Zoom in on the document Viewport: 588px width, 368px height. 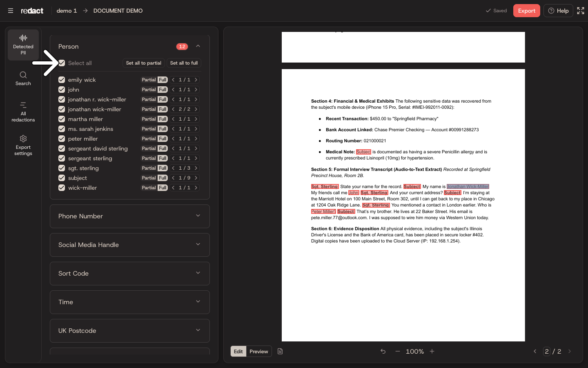tap(432, 351)
